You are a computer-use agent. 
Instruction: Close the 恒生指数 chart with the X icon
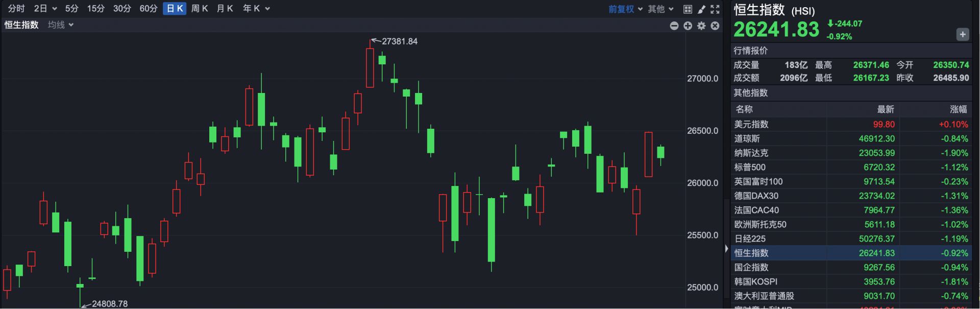(715, 26)
